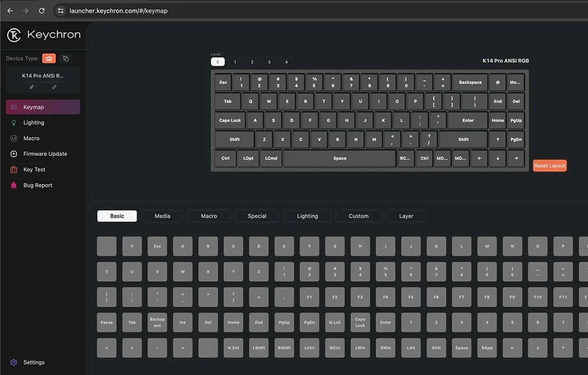Viewport: 588px width, 375px height.
Task: Pick the Pause keycode
Action: point(106,323)
